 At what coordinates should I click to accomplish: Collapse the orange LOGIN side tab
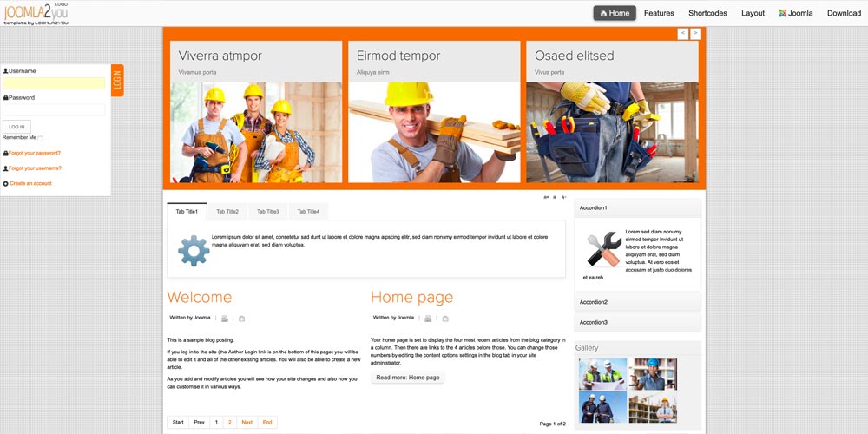coord(117,80)
